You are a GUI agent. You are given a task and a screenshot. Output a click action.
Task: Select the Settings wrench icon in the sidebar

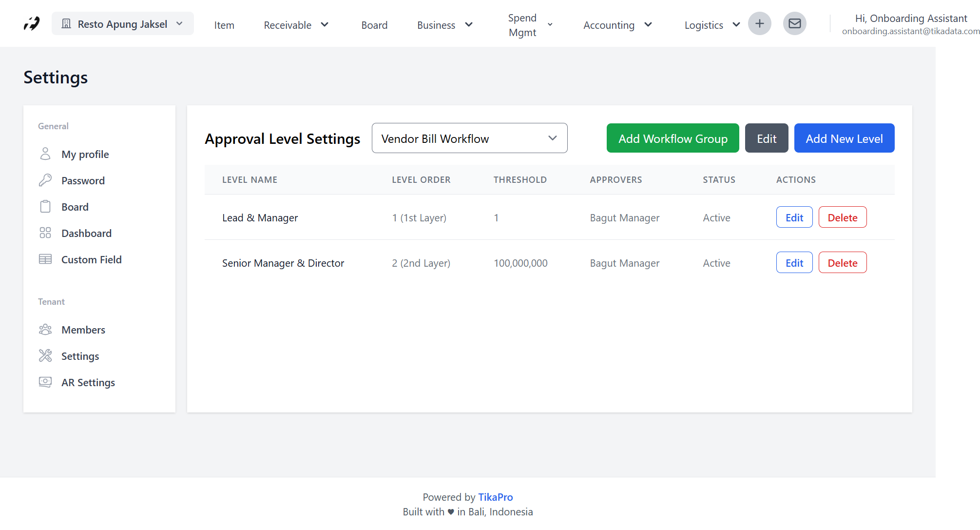click(x=46, y=355)
